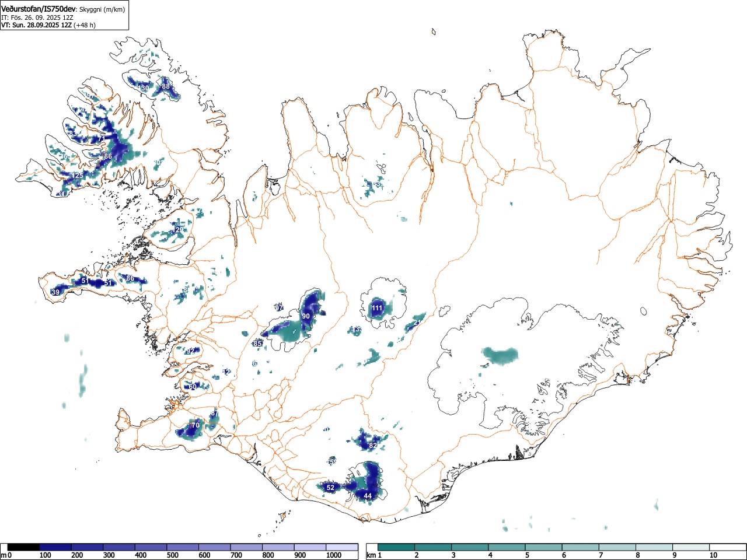Click the '60' value in west Iceland

point(193,387)
